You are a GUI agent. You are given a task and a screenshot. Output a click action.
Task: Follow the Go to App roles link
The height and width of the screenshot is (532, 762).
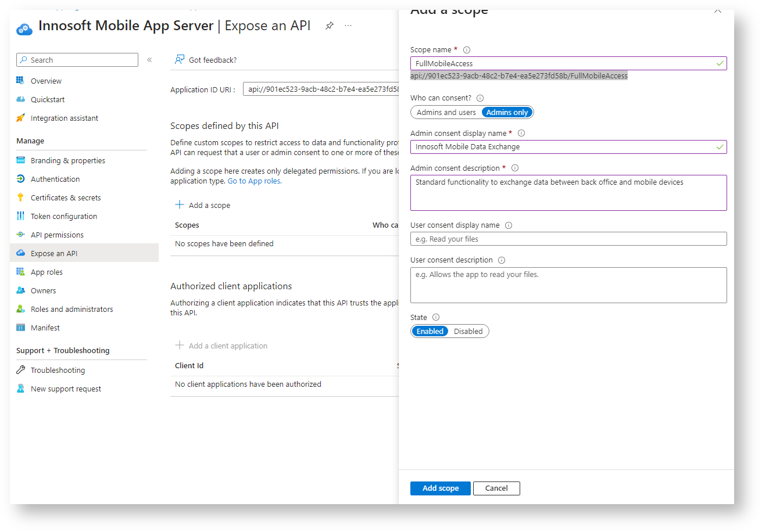(x=254, y=181)
